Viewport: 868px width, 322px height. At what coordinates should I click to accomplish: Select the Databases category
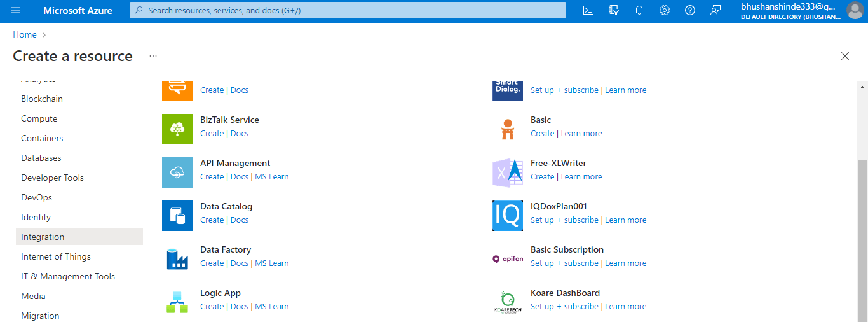(41, 158)
